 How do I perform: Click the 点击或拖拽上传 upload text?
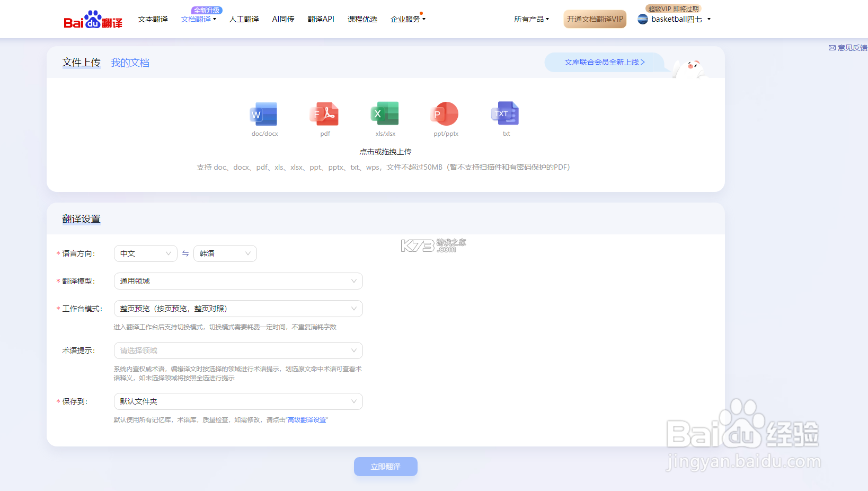click(x=386, y=152)
